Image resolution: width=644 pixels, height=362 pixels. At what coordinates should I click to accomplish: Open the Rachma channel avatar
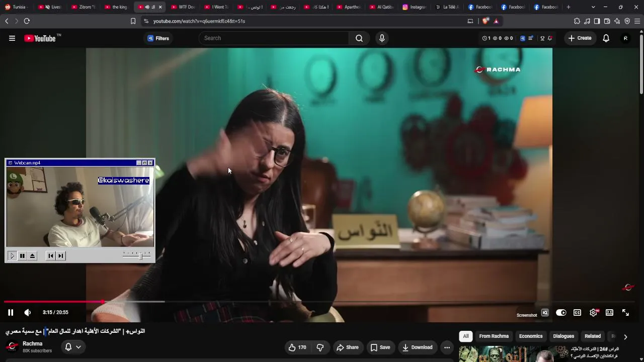(12, 347)
